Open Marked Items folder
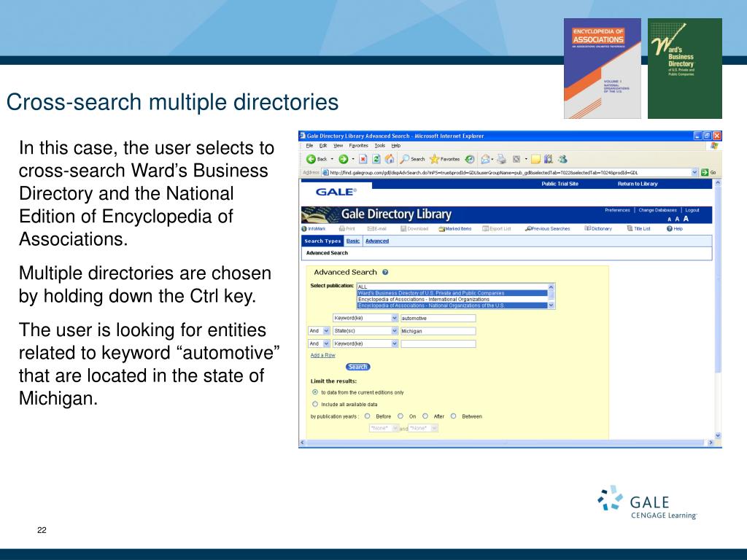This screenshot has width=747, height=560. 455,229
